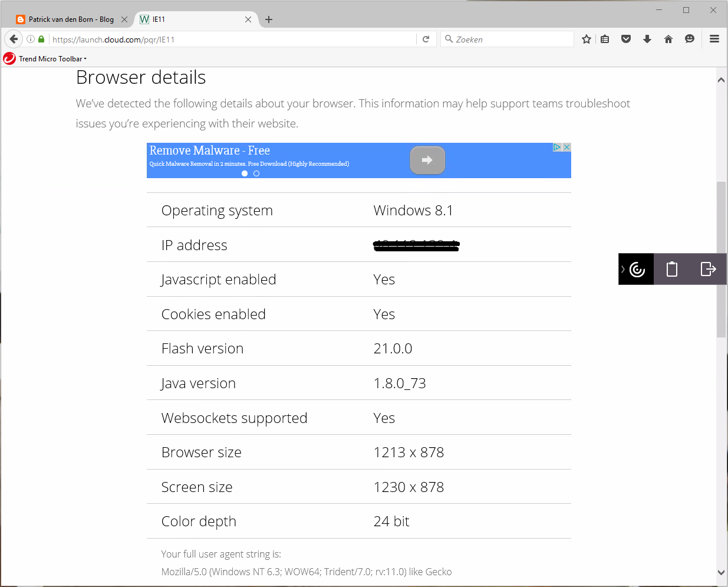Open the Hello chat smiley icon

(690, 40)
